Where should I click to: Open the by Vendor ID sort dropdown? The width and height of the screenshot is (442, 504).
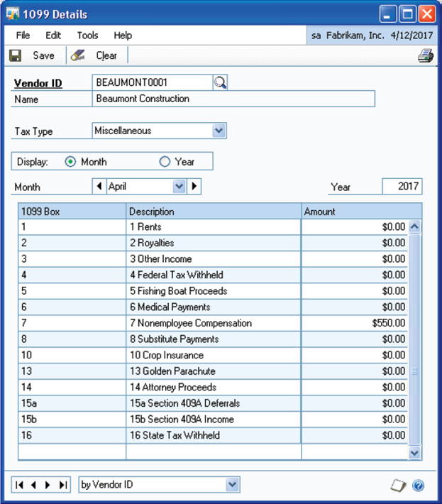pos(232,485)
